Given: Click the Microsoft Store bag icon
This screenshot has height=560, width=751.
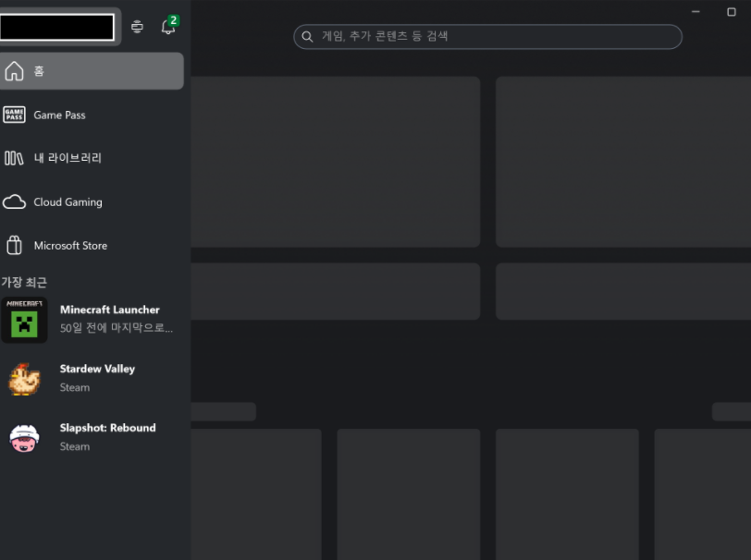Looking at the screenshot, I should pos(15,245).
